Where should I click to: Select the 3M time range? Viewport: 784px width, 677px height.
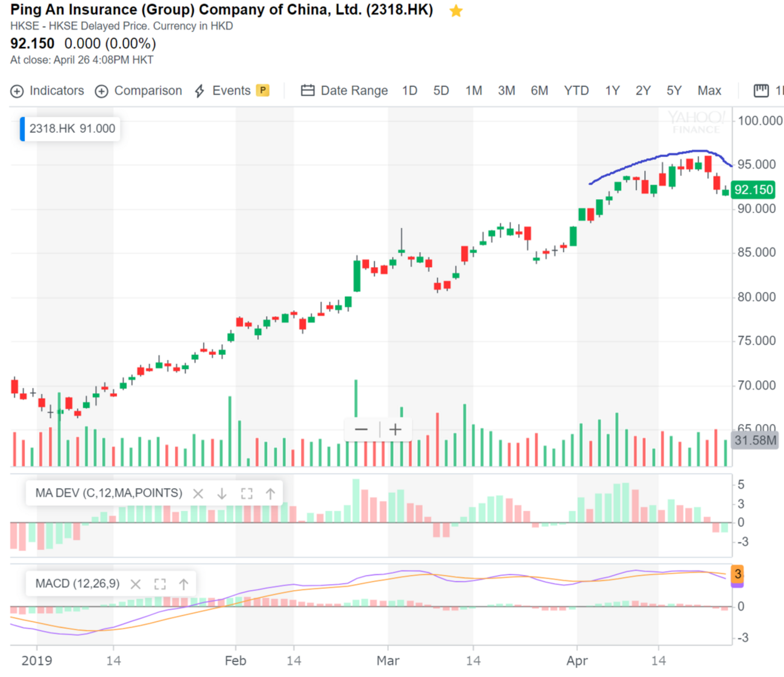(x=506, y=91)
